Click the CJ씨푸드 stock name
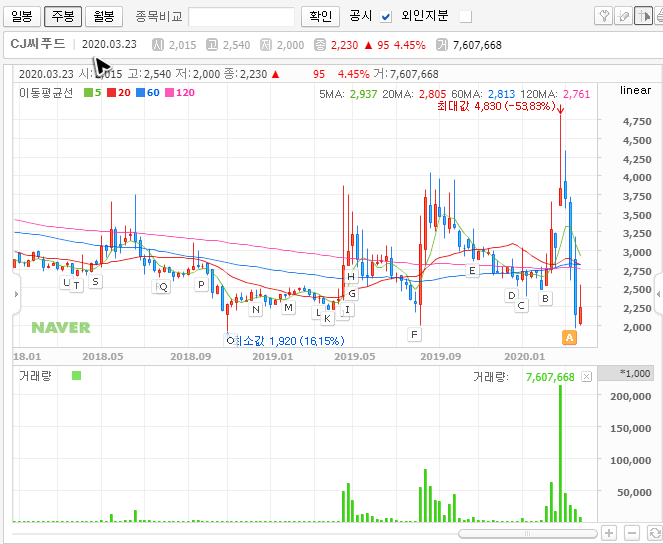Screen dimensions: 663x544 click(x=38, y=44)
